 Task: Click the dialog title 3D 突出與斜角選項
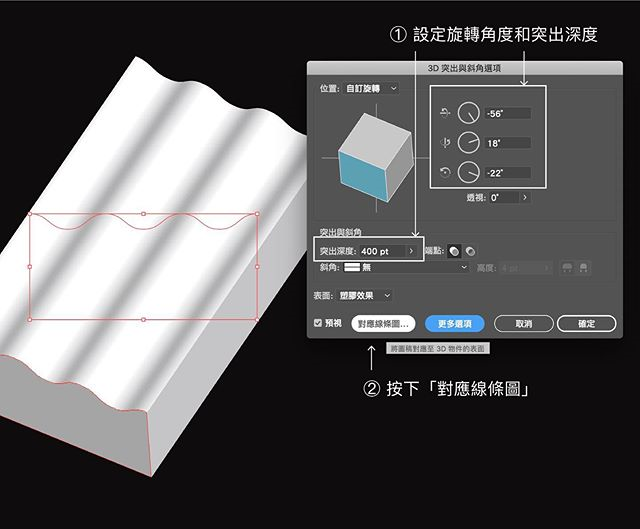pyautogui.click(x=464, y=69)
